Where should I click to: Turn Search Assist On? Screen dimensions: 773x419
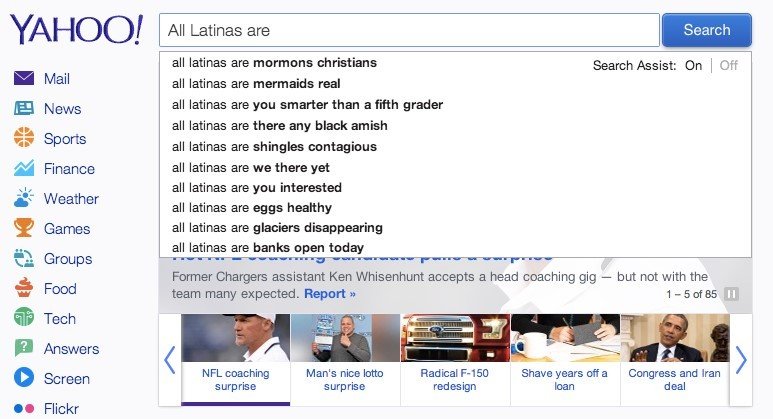693,66
